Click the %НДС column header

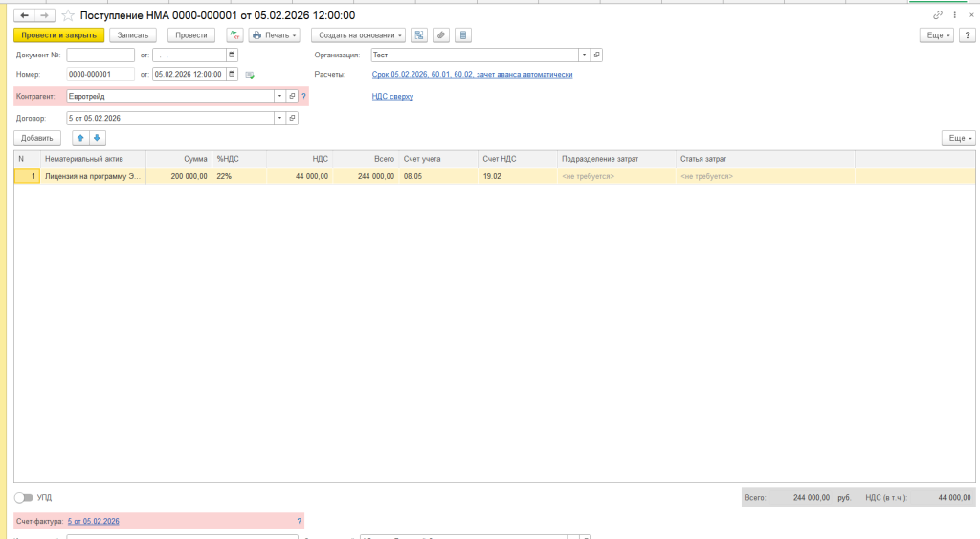click(239, 159)
